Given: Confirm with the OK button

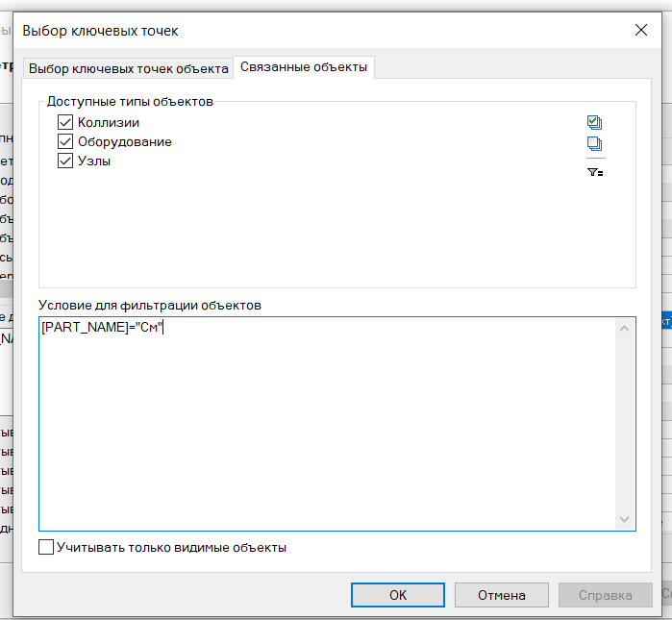Looking at the screenshot, I should 398,595.
